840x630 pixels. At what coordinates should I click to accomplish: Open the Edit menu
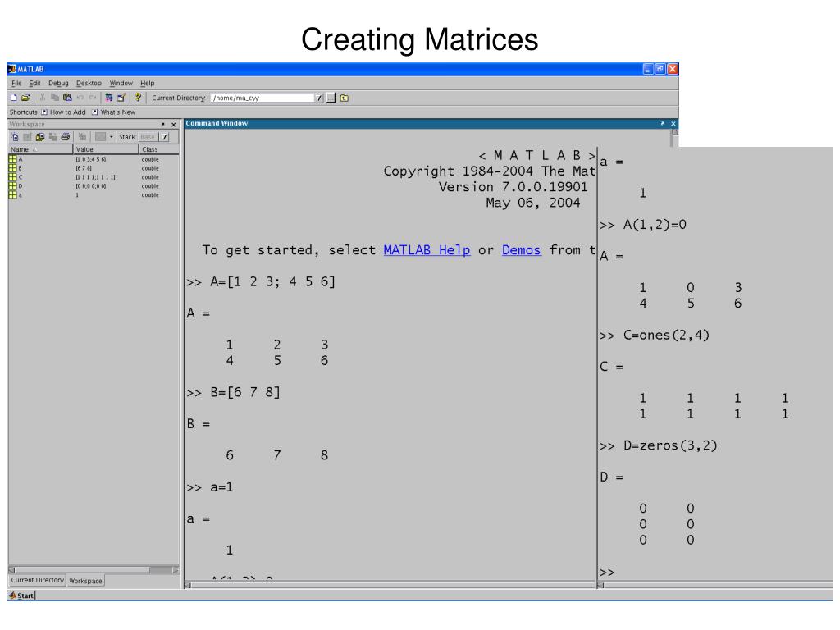click(34, 83)
